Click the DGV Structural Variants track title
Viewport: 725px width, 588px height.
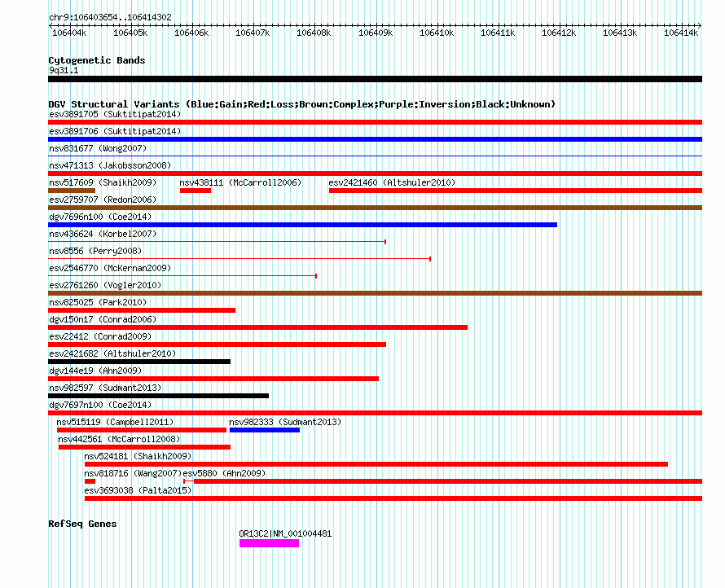[302, 104]
